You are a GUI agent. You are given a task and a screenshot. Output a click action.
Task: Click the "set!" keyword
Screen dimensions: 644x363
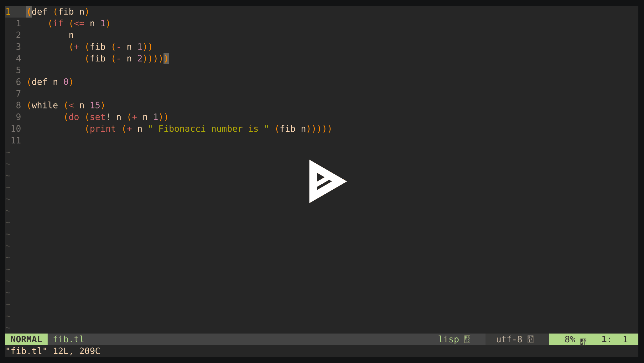[x=100, y=117]
